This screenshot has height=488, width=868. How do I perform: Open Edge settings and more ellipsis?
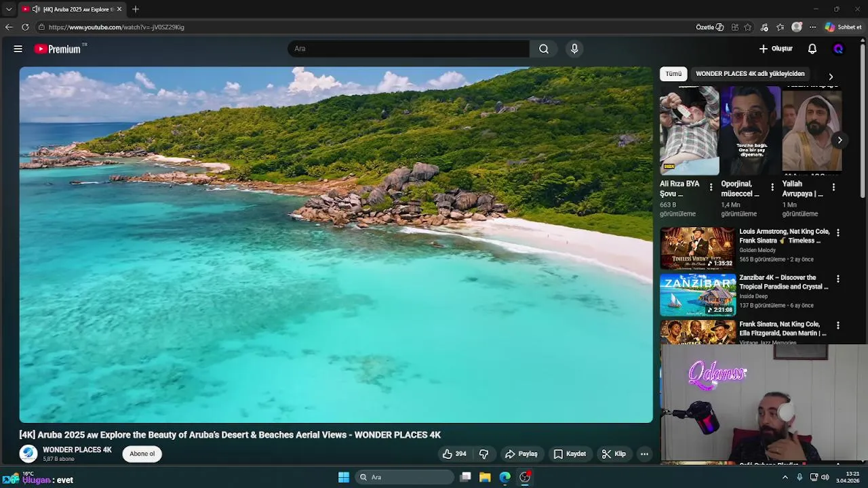[x=812, y=27]
